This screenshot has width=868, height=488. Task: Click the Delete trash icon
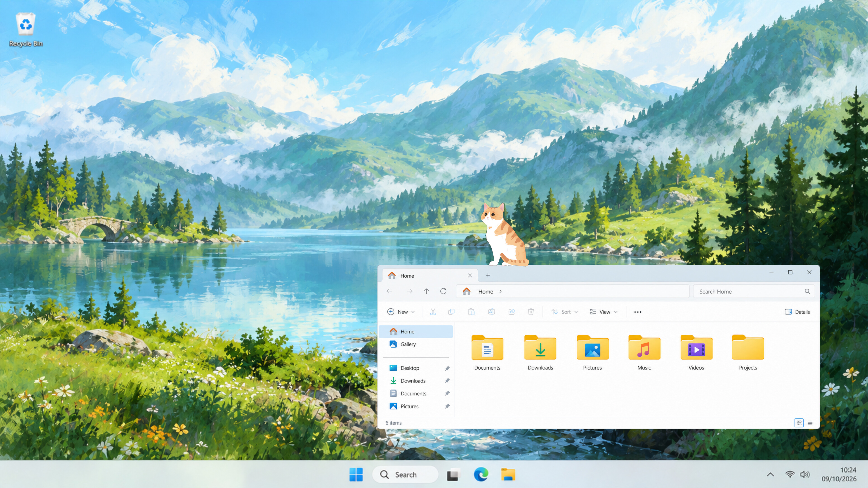[x=531, y=312]
